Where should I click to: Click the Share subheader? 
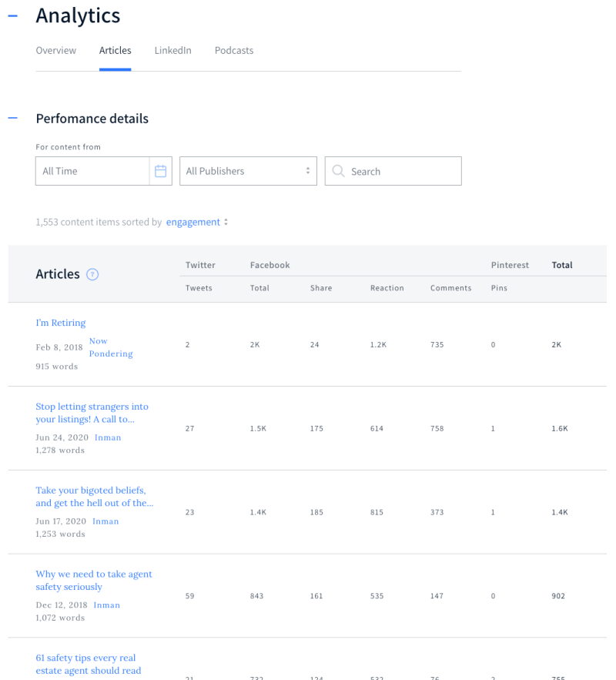click(x=321, y=288)
